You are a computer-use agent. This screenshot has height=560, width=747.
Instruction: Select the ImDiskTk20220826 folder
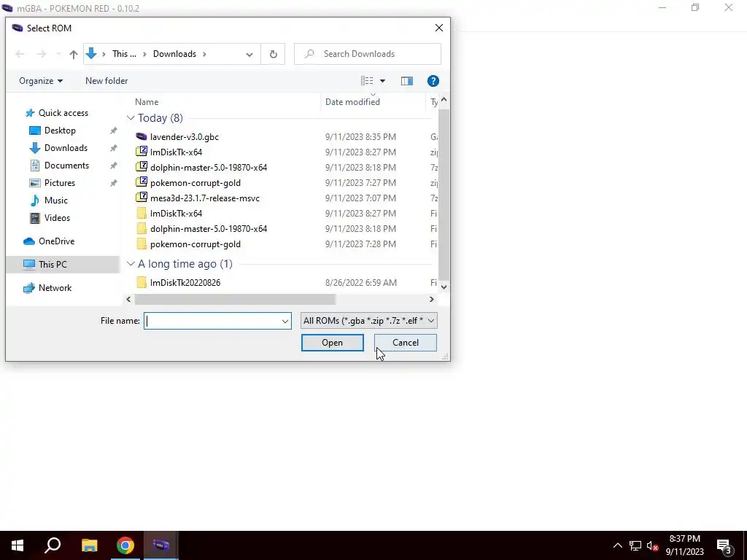point(185,282)
